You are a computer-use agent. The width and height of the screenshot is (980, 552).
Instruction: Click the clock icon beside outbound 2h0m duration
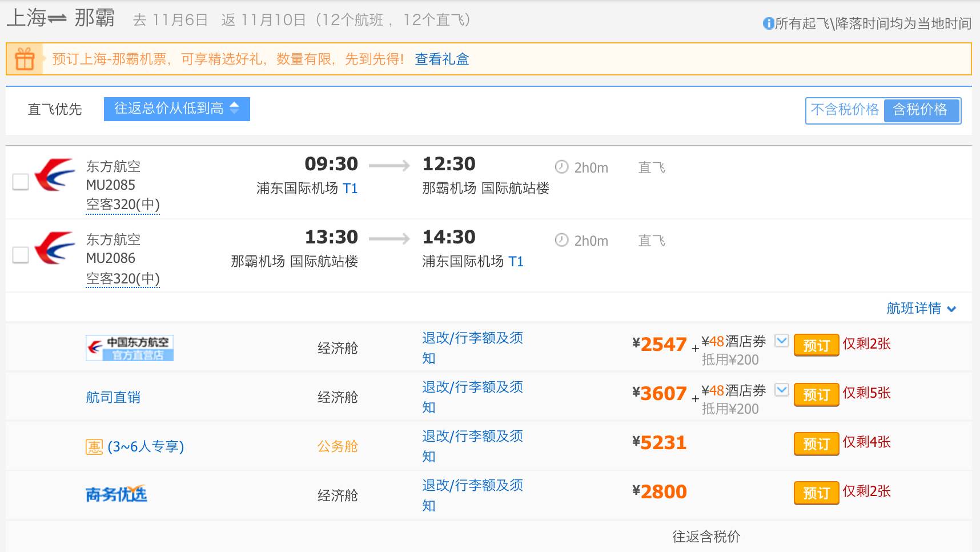(561, 167)
